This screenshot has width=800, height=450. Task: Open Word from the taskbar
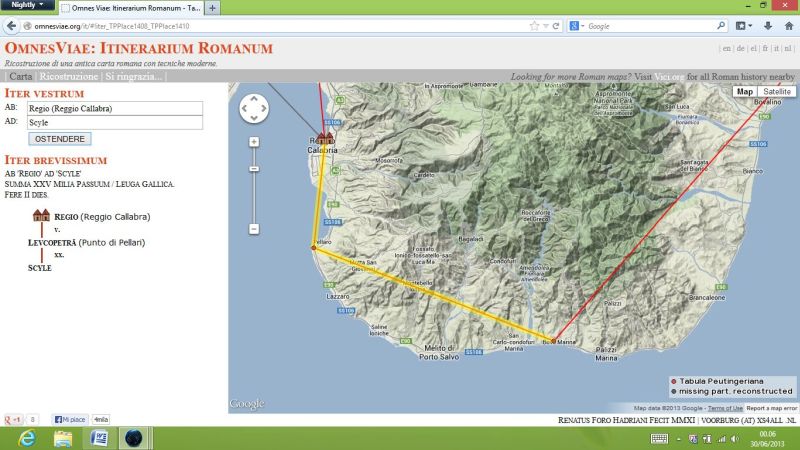[x=99, y=438]
